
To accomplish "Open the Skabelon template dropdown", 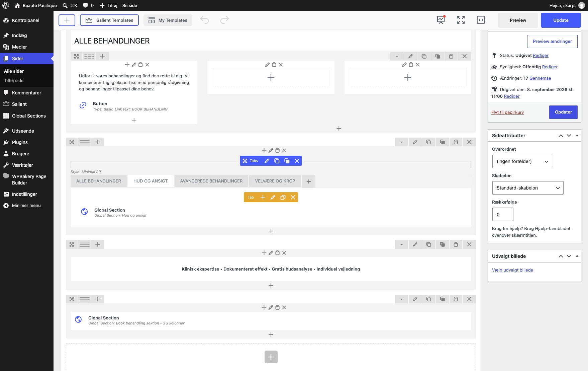I will tap(528, 188).
